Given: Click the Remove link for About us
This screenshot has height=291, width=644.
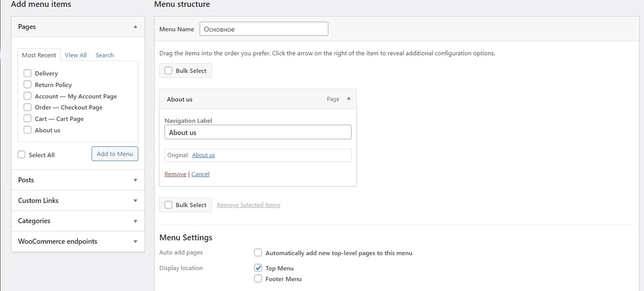Looking at the screenshot, I should tap(175, 174).
